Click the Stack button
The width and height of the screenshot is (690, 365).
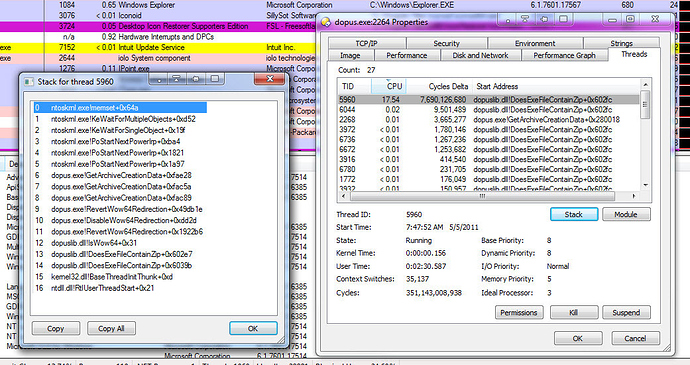pos(574,214)
